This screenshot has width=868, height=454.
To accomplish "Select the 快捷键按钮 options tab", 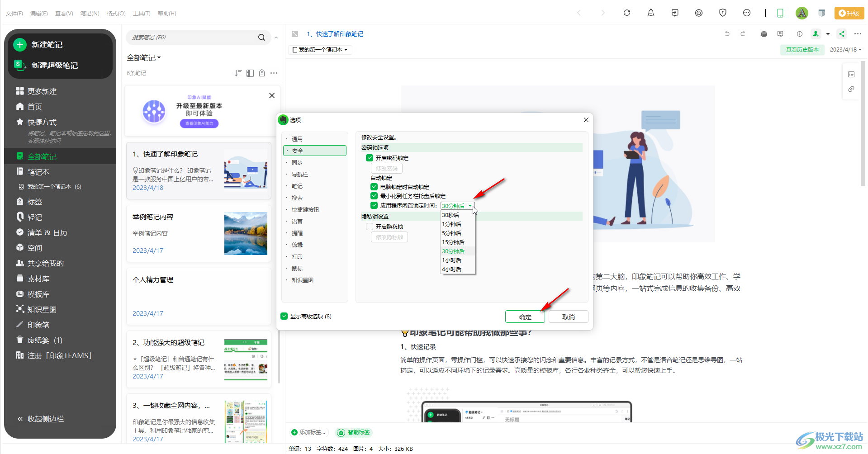I will (315, 209).
